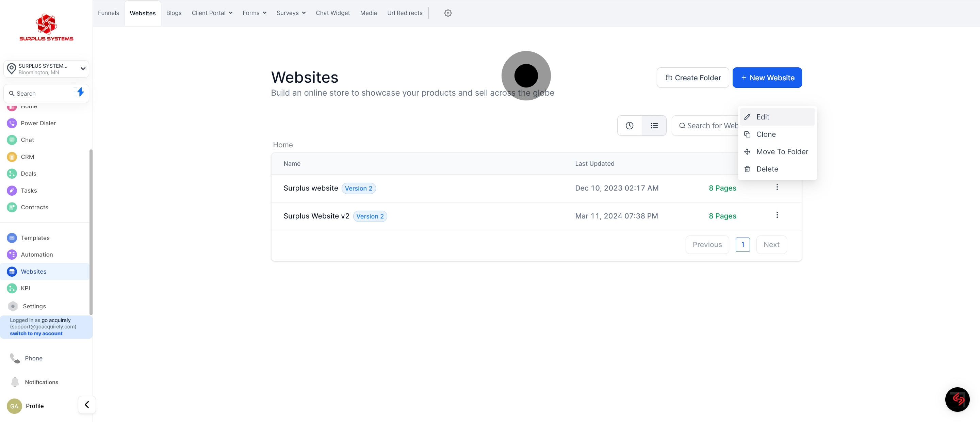Open the support chat bubble icon
This screenshot has height=422, width=980.
point(957,399)
